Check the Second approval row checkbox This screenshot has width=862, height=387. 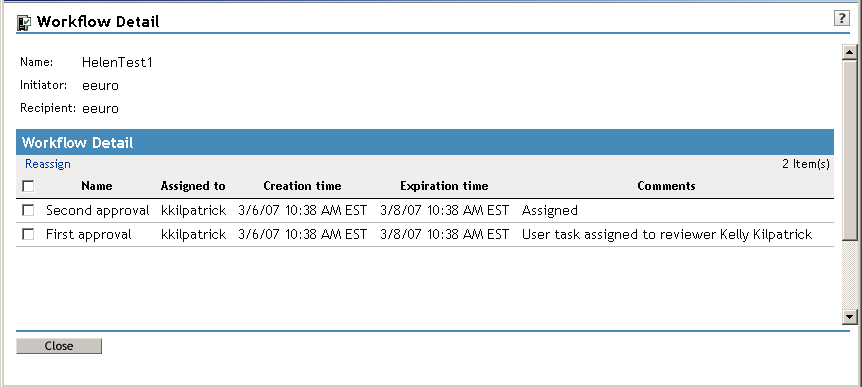tap(28, 210)
